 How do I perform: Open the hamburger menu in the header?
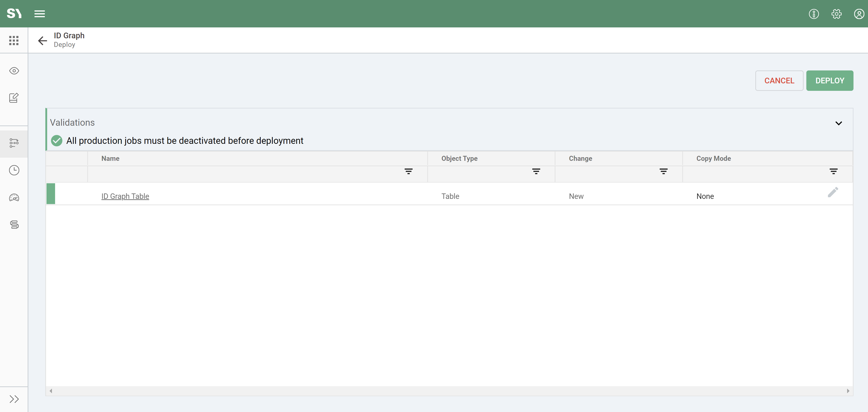(x=39, y=14)
